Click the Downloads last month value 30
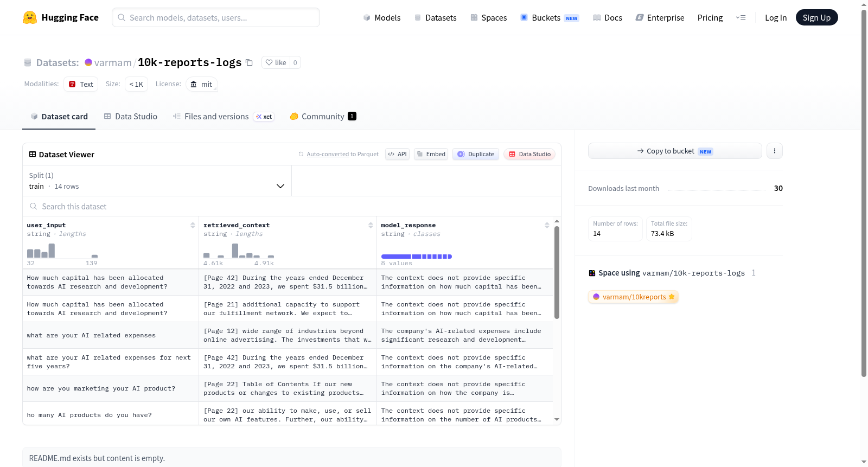This screenshot has height=467, width=868. 778,188
